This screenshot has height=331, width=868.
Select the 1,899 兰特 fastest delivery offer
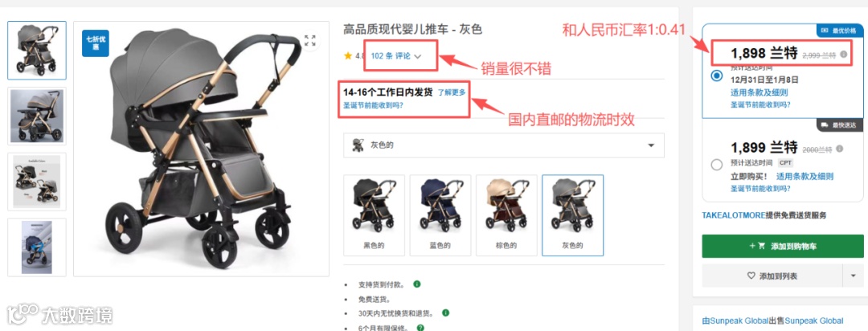tap(717, 165)
